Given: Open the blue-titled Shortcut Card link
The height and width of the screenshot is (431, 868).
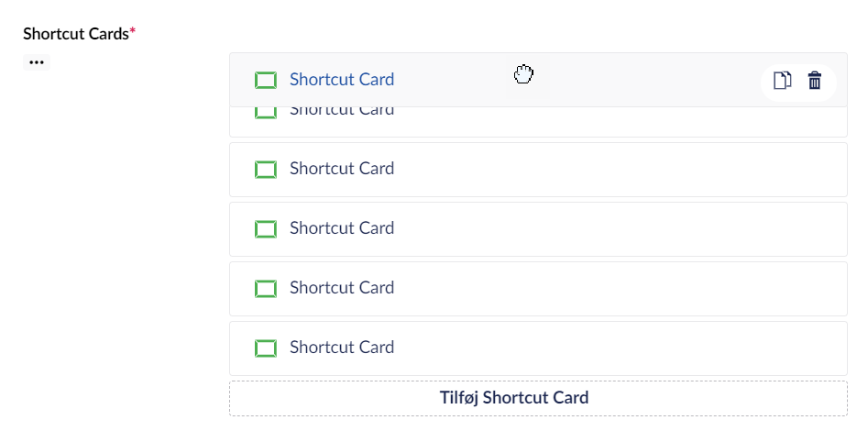Looking at the screenshot, I should (x=342, y=80).
